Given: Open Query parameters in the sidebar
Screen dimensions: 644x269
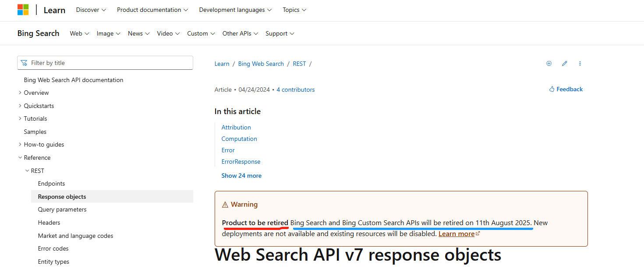Looking at the screenshot, I should [62, 209].
